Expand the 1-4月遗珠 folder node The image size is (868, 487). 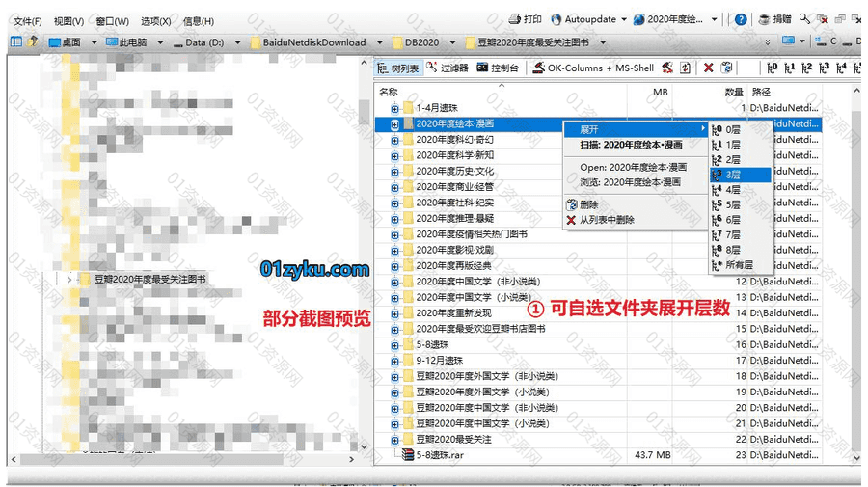point(394,108)
